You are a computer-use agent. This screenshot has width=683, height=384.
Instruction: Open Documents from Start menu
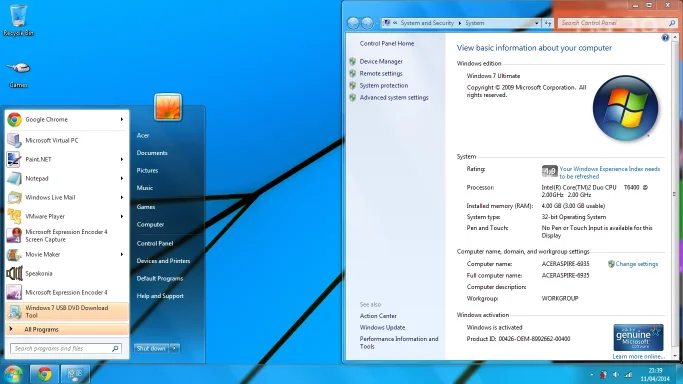pyautogui.click(x=152, y=153)
